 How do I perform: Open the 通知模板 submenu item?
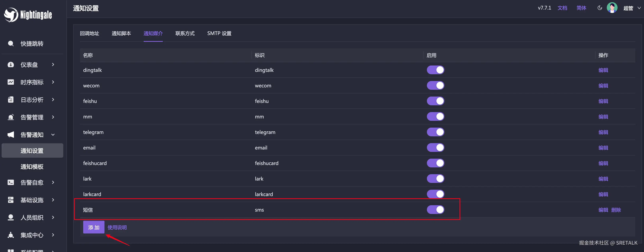pyautogui.click(x=32, y=166)
